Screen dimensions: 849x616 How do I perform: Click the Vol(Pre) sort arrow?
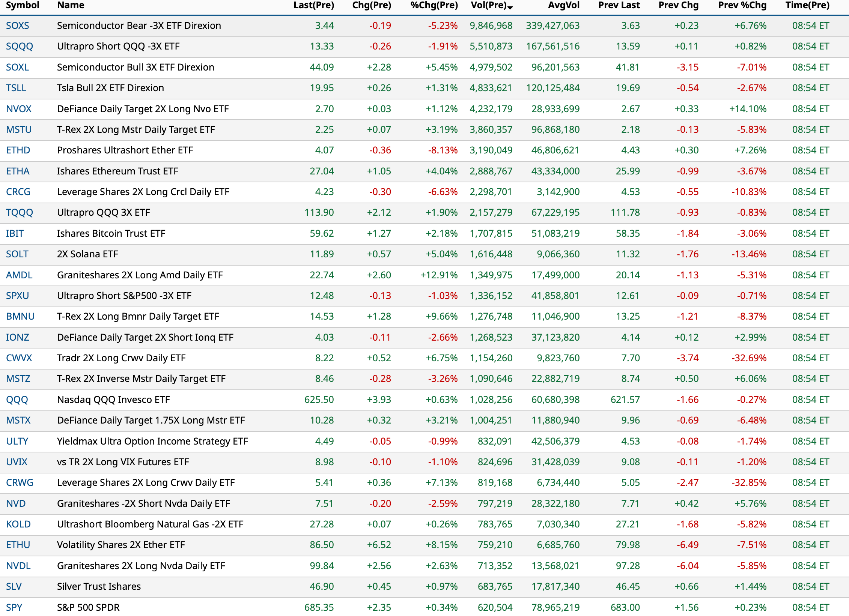click(510, 8)
